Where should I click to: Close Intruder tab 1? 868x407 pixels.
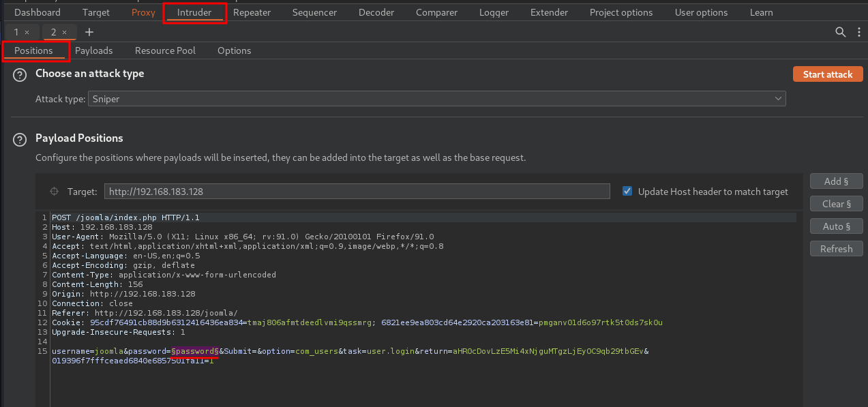(x=27, y=33)
